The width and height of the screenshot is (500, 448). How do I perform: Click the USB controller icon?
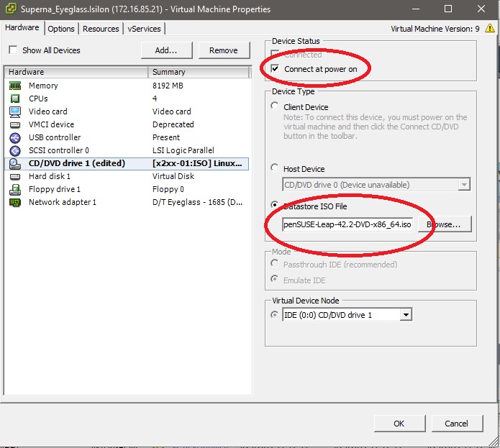tap(15, 137)
